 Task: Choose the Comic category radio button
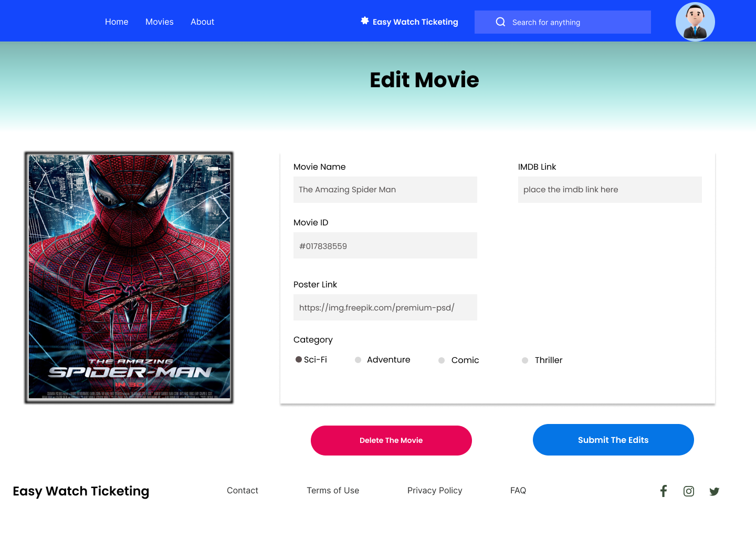442,360
